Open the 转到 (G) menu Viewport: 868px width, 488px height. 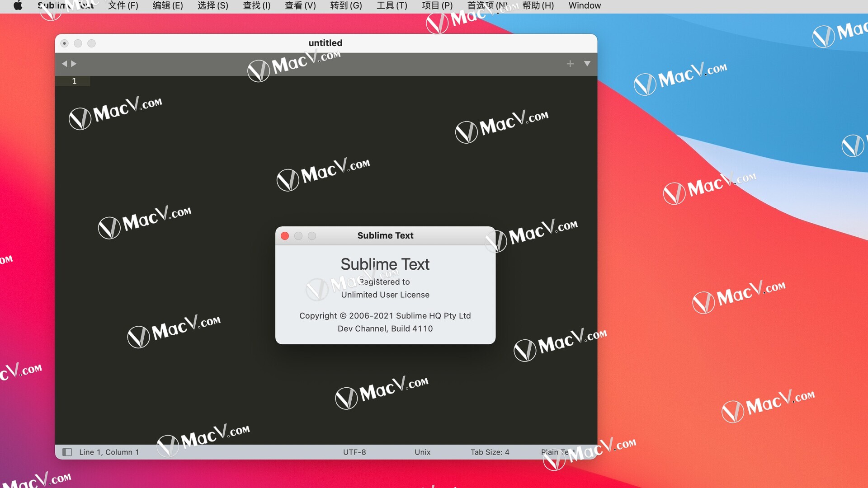(x=346, y=5)
